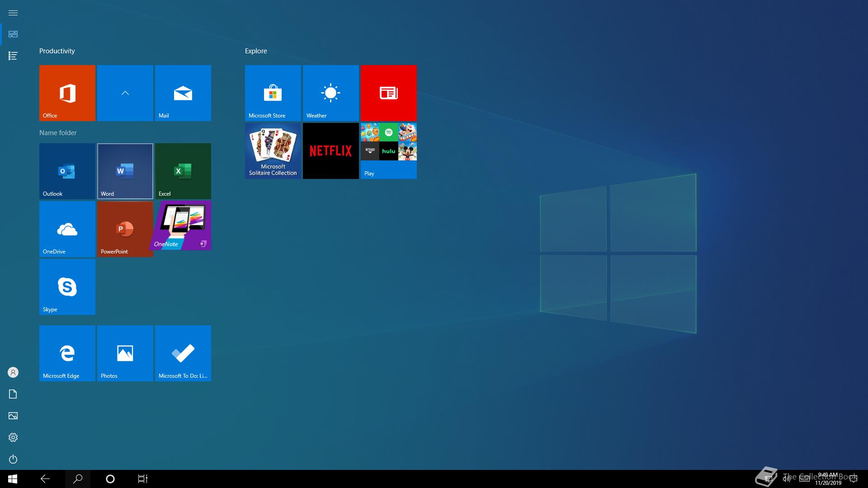Viewport: 868px width, 488px height.
Task: Open Documents from Start sidebar
Action: (13, 394)
